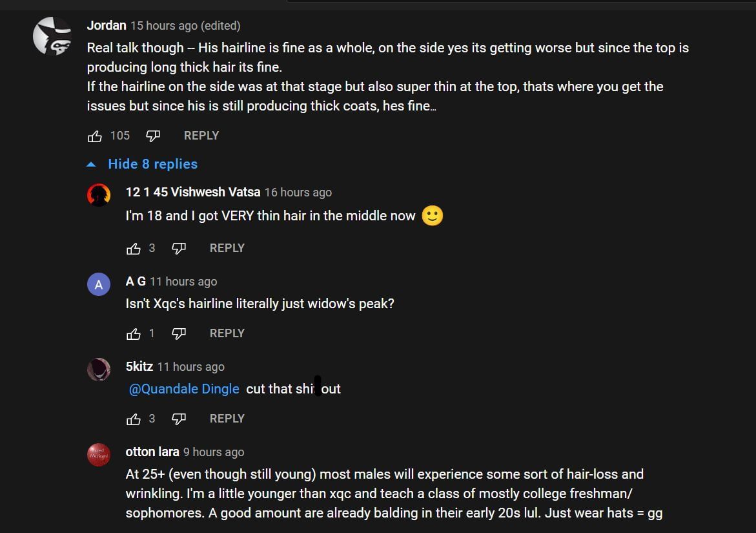
Task: Reply to Jordan's comment
Action: (x=201, y=136)
